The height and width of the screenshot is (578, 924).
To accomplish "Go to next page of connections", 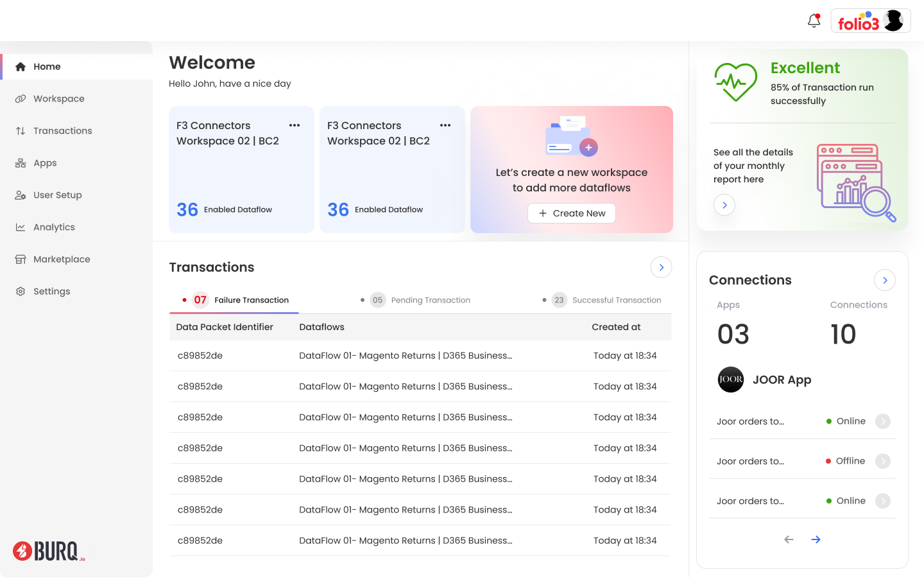I will [x=816, y=539].
